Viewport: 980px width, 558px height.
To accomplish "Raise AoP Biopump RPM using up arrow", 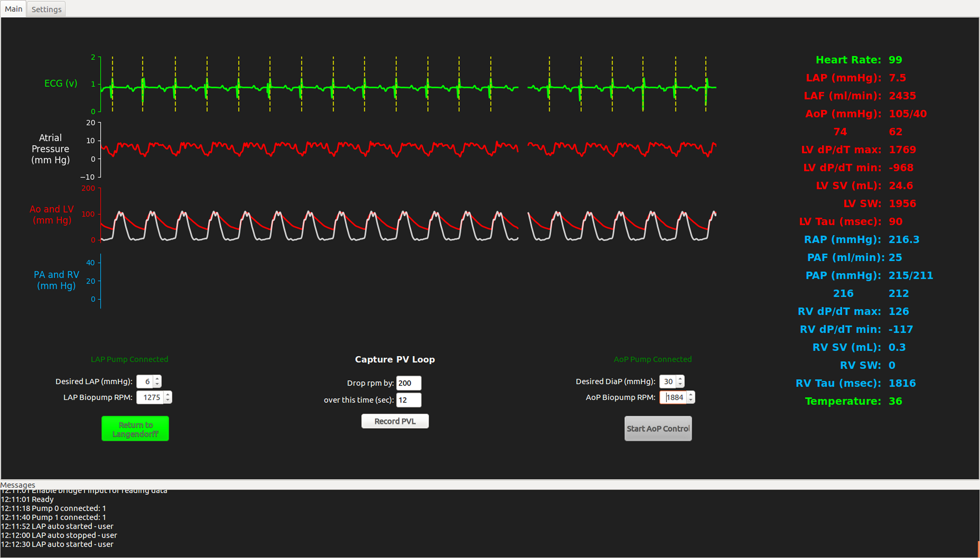I will tap(690, 394).
